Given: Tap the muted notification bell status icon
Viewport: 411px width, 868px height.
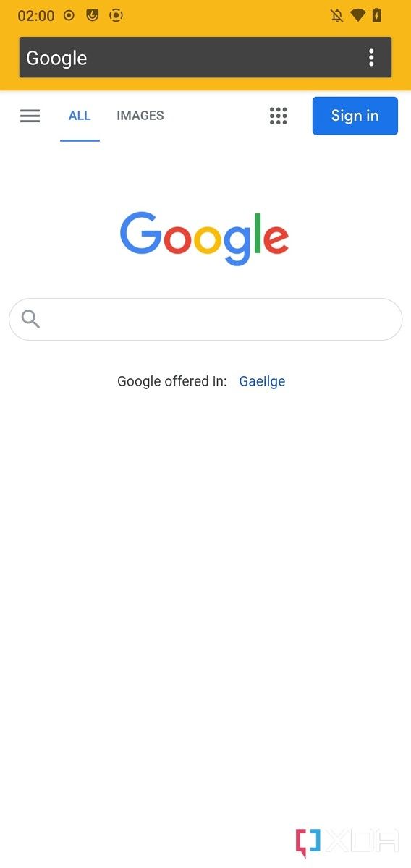Looking at the screenshot, I should pos(336,15).
